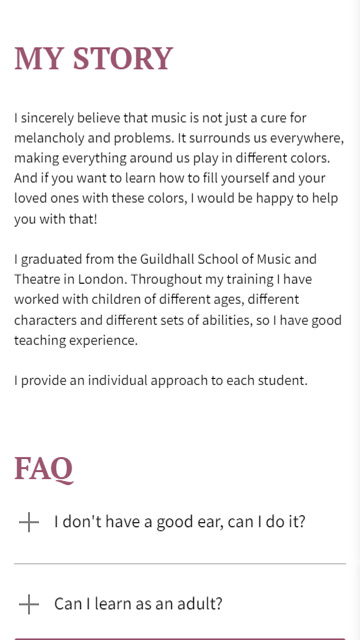
Task: Click the paragraph starting 'I sincerely believe that music'
Action: coord(179,168)
